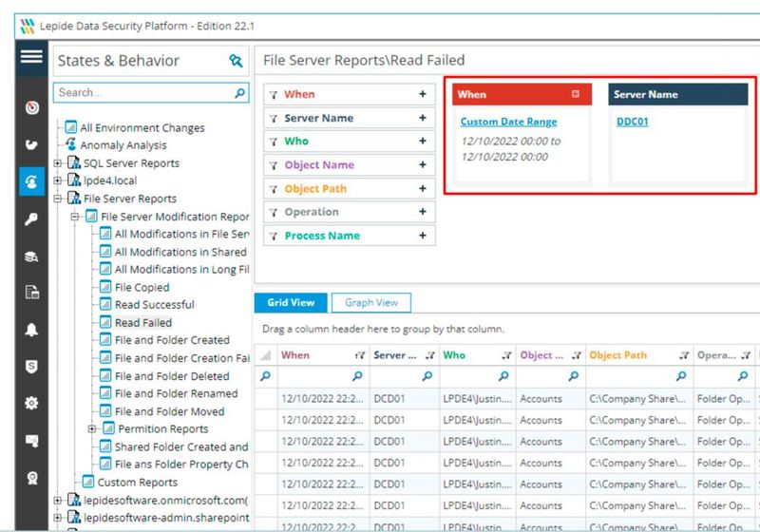Screen dimensions: 760x532
Task: Open settings via the gear icon
Action: pos(31,404)
